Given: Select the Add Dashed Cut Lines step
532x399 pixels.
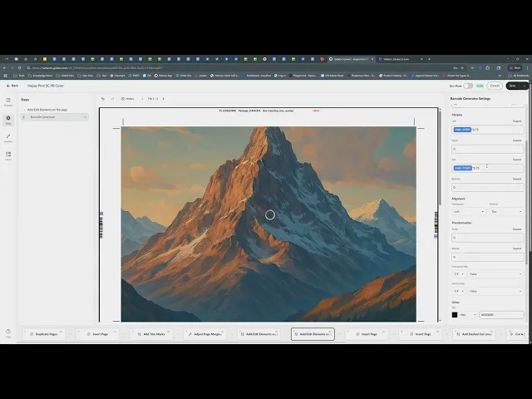Looking at the screenshot, I should point(474,334).
